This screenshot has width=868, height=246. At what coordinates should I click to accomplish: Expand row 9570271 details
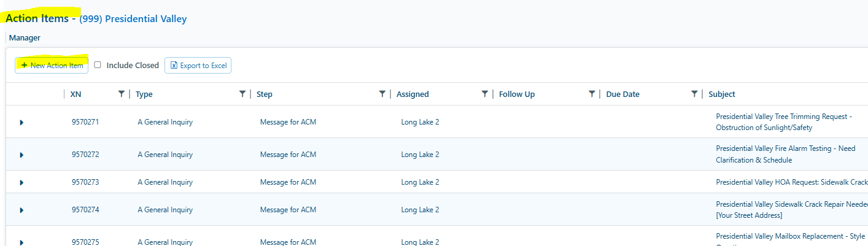(x=21, y=122)
